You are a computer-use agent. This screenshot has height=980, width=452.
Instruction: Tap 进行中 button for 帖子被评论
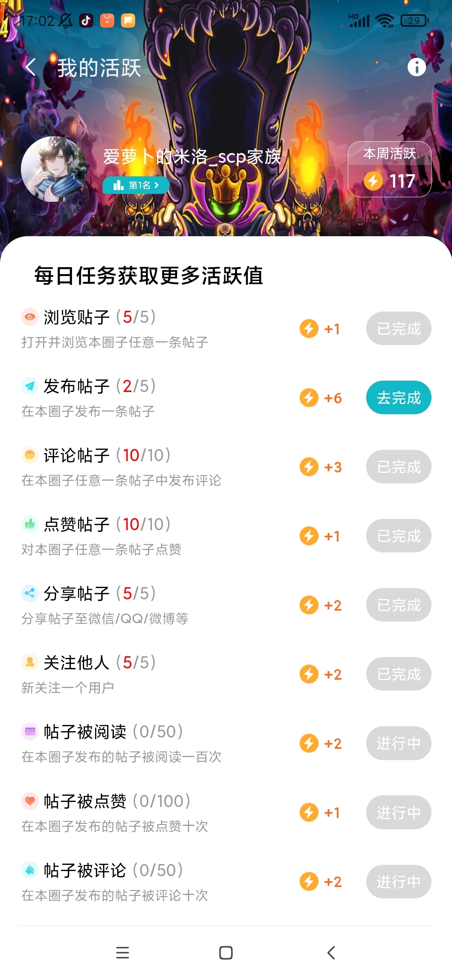point(398,882)
